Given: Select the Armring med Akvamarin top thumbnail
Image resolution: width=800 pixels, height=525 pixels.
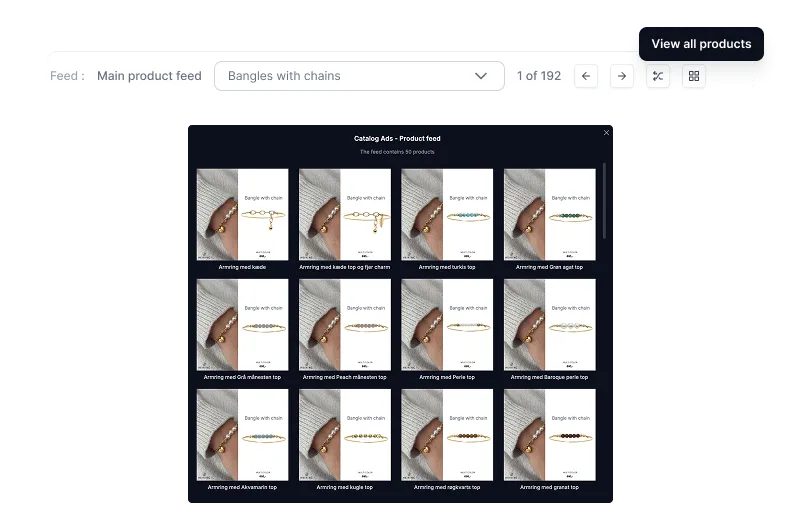Looking at the screenshot, I should click(242, 435).
